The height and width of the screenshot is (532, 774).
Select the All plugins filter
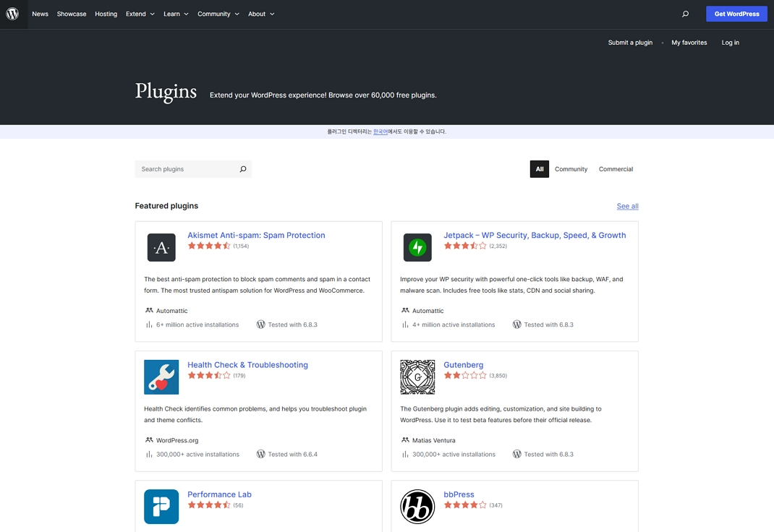click(x=540, y=169)
